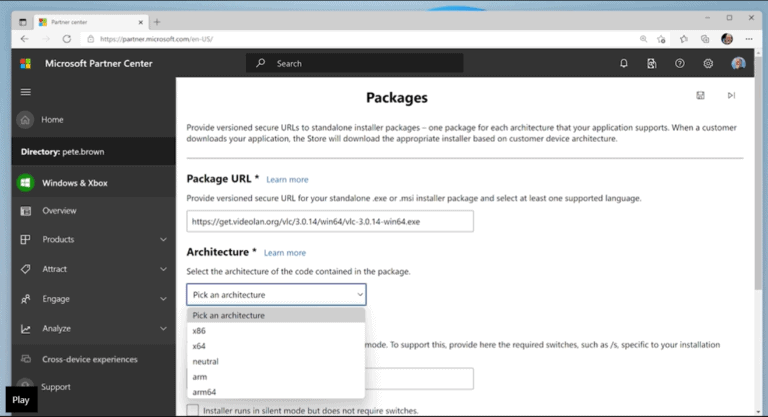This screenshot has width=768, height=417.
Task: Click the Products icon in sidebar
Action: pos(25,239)
